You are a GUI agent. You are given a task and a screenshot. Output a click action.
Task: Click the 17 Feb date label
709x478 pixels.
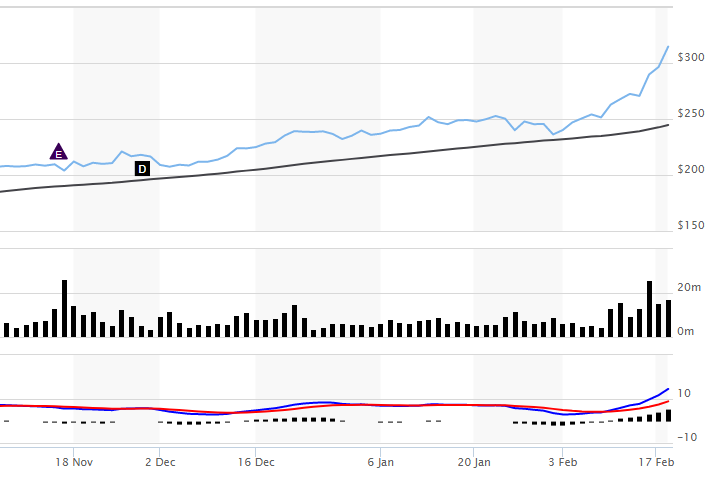tap(655, 462)
